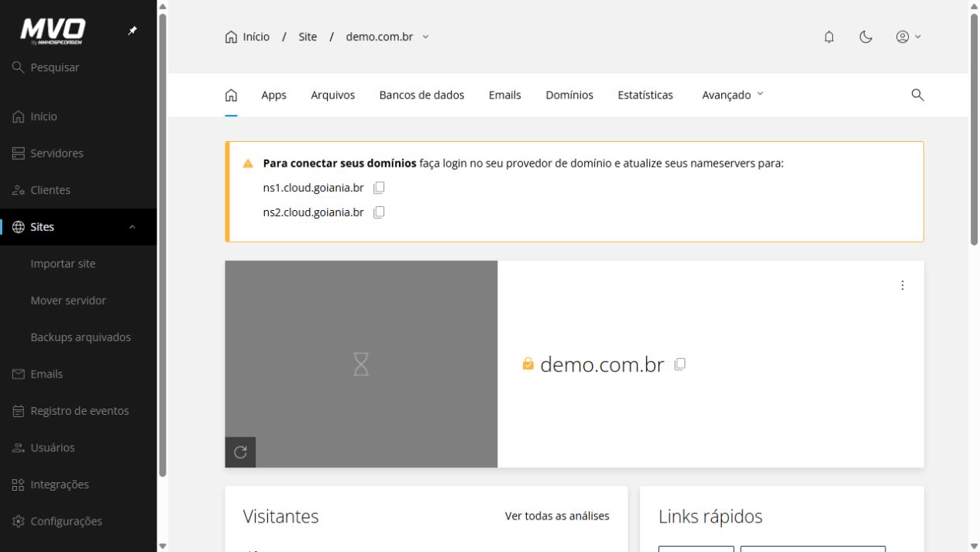Click the Visitantes heading
The width and height of the screenshot is (980, 552).
[280, 516]
